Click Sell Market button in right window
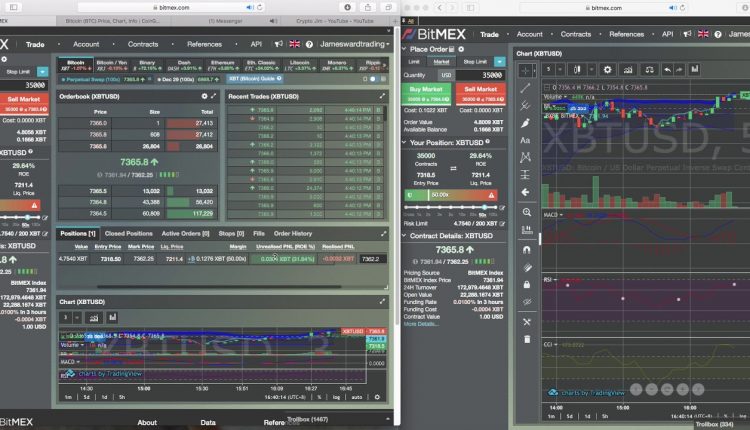 pyautogui.click(x=481, y=94)
